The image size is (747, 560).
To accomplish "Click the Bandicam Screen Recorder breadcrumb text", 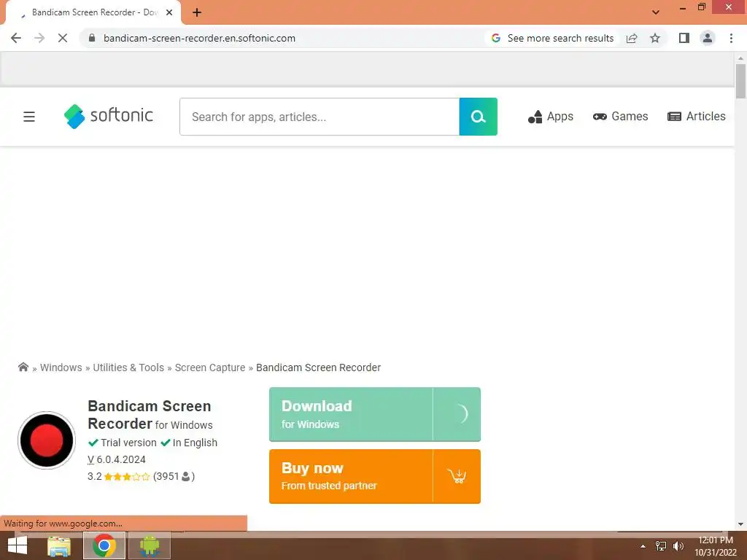I will point(318,367).
